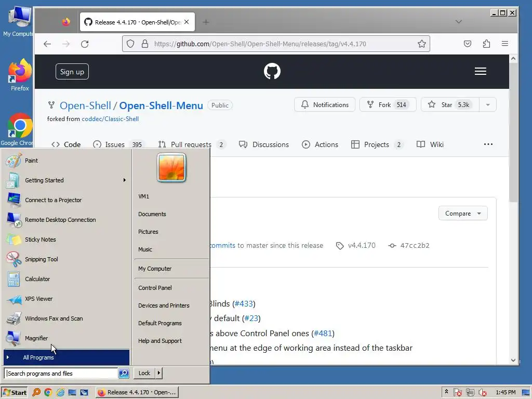The height and width of the screenshot is (399, 532).
Task: Go forward in Firefox
Action: point(66,44)
